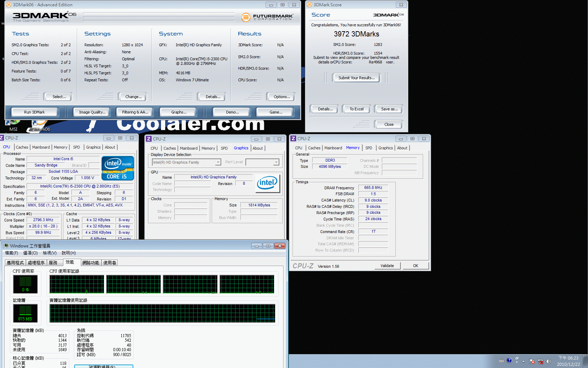Click the Futuremark Corporation logo
The width and height of the screenshot is (588, 368).
267,17
